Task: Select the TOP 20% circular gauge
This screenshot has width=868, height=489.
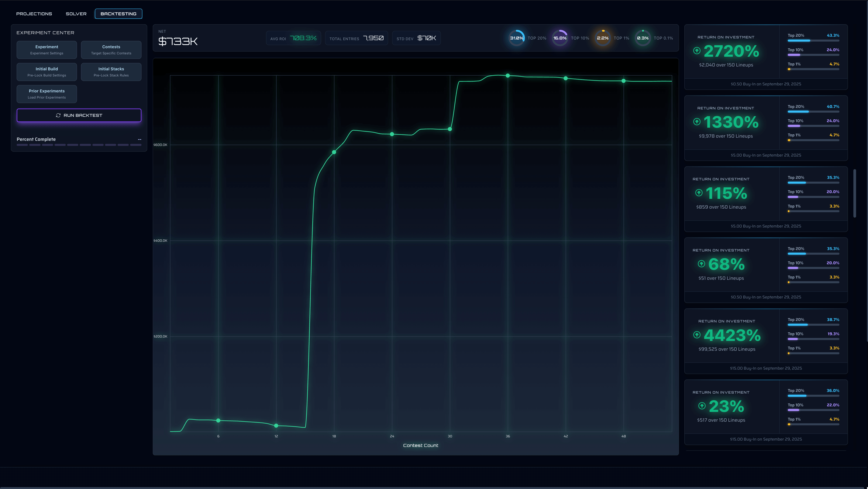Action: coord(516,38)
